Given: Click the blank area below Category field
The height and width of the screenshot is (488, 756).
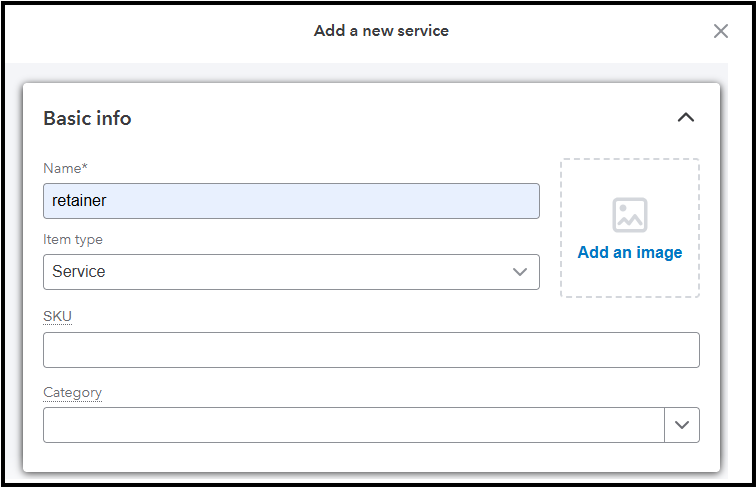Looking at the screenshot, I should coord(371,457).
